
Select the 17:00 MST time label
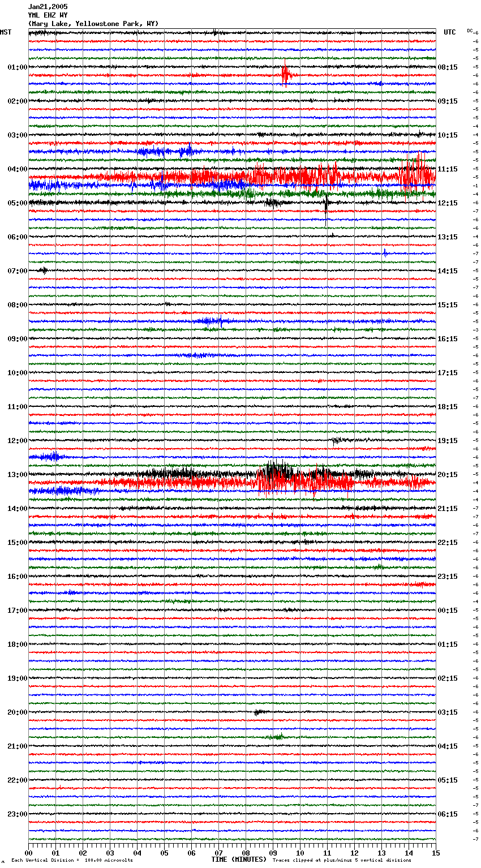click(x=18, y=611)
